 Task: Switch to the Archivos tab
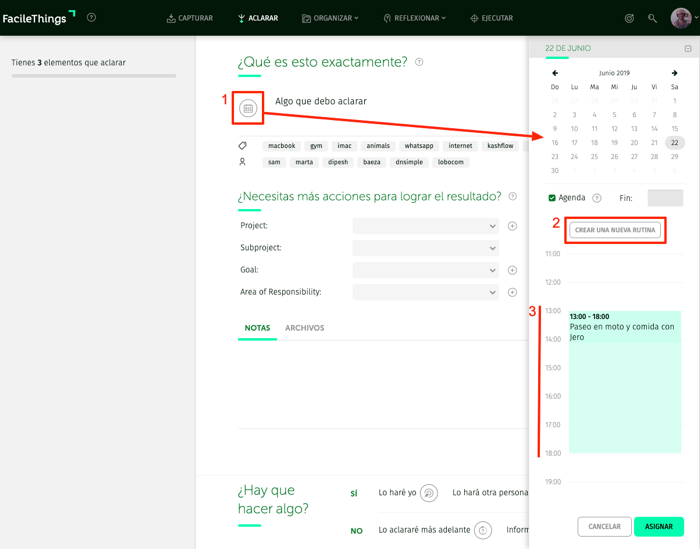[304, 328]
